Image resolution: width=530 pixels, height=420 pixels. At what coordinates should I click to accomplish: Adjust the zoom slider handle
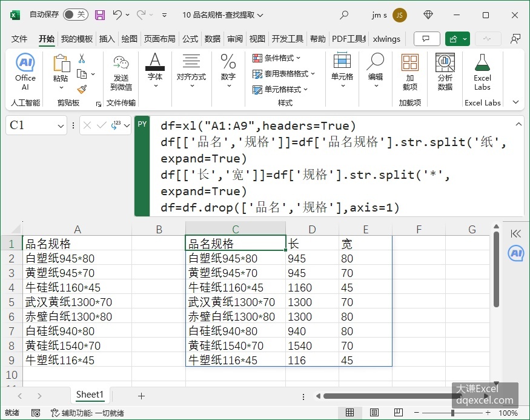point(452,413)
